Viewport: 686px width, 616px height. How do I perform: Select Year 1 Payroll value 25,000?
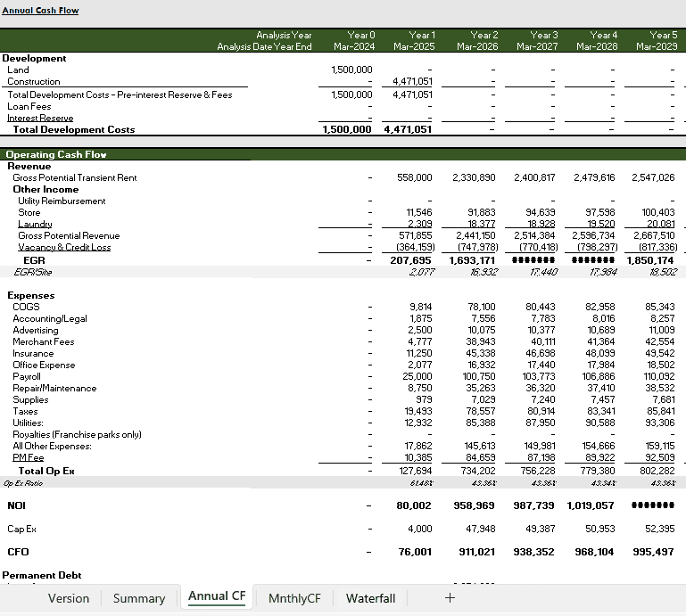pos(417,376)
